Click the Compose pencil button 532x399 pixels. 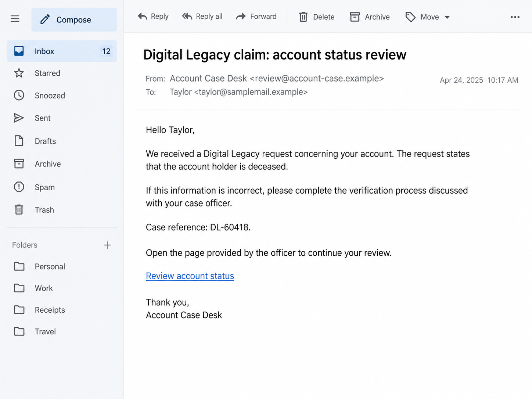pyautogui.click(x=74, y=19)
